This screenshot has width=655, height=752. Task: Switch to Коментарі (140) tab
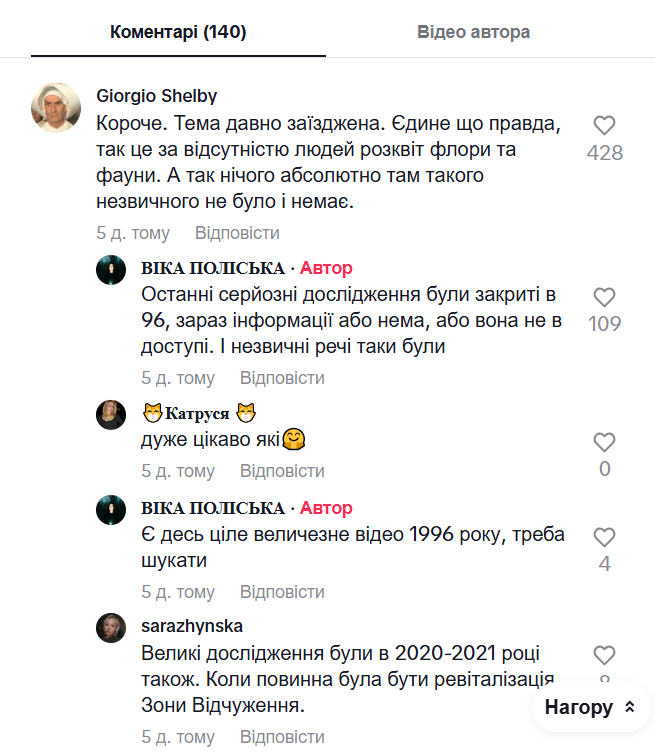[x=178, y=32]
